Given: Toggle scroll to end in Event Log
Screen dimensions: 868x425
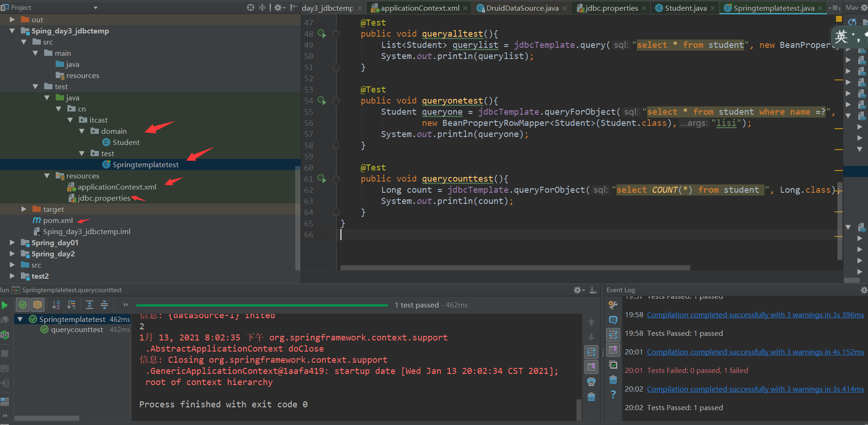Looking at the screenshot, I should [x=613, y=349].
